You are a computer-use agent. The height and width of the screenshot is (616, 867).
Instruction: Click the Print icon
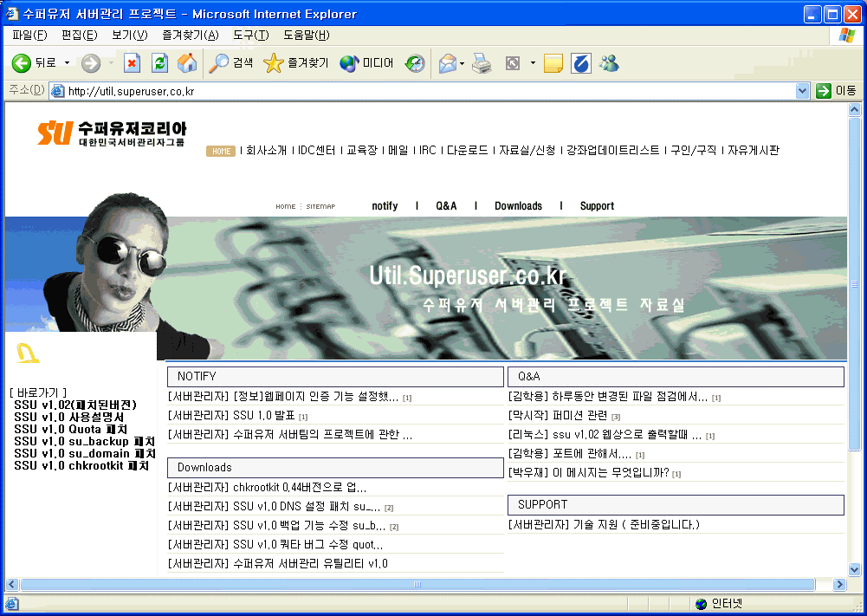482,63
